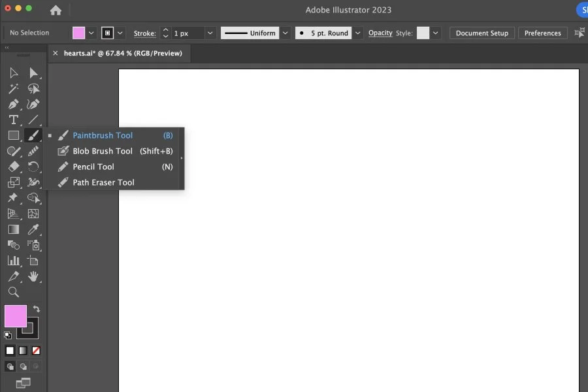The width and height of the screenshot is (588, 392).
Task: Select the Gradient tool
Action: [14, 229]
